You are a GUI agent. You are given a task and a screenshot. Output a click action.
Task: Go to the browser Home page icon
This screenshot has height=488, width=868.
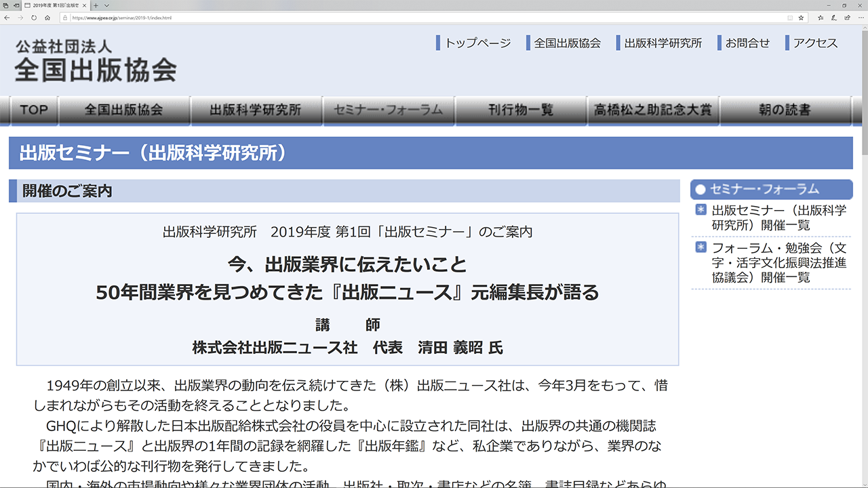[x=47, y=18]
